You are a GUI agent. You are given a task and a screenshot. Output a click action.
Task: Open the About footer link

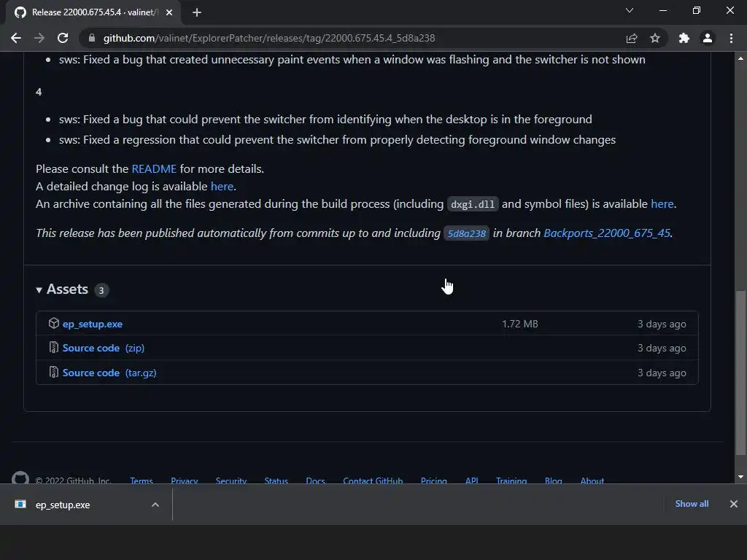592,480
